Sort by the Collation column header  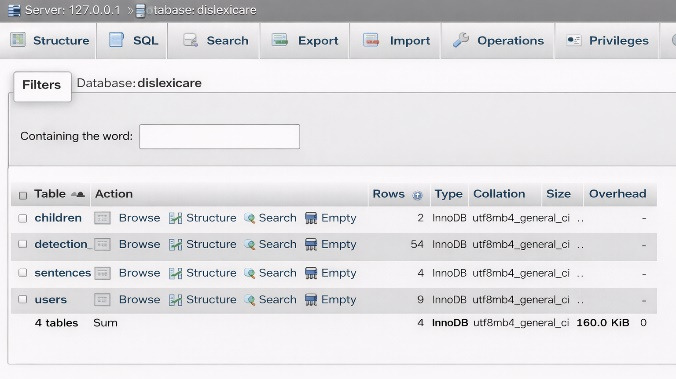point(499,194)
